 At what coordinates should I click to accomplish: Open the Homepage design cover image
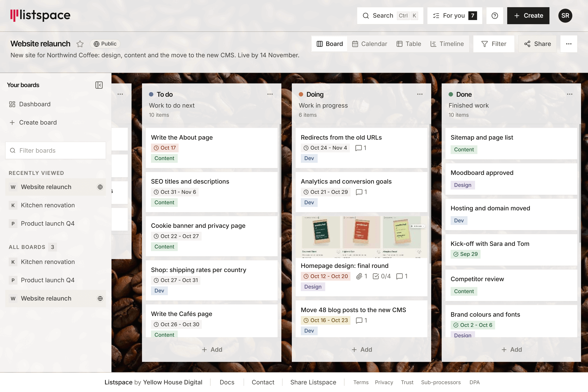(361, 237)
